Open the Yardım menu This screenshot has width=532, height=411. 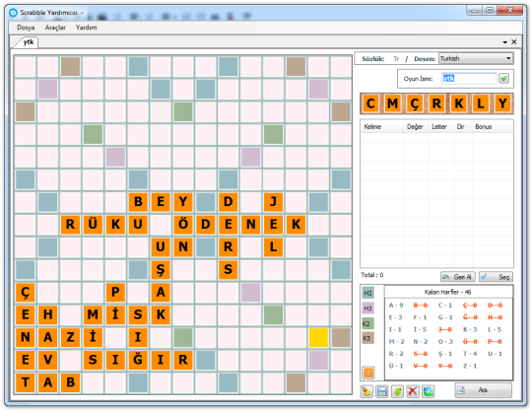(x=86, y=28)
